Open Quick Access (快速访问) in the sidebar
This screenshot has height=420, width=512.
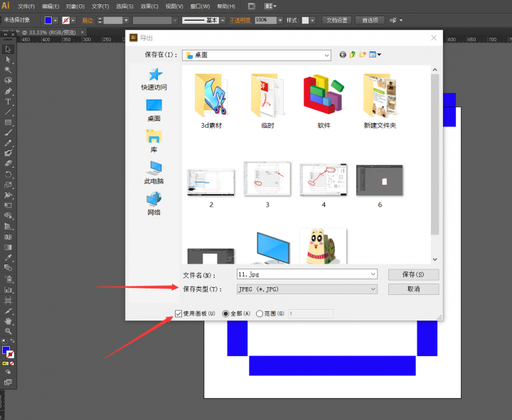point(154,79)
